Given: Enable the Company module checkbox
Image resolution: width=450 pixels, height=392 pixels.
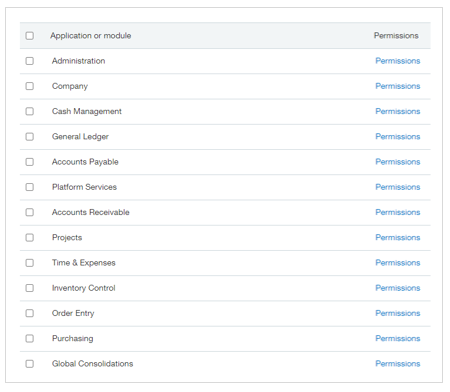Looking at the screenshot, I should 30,86.
